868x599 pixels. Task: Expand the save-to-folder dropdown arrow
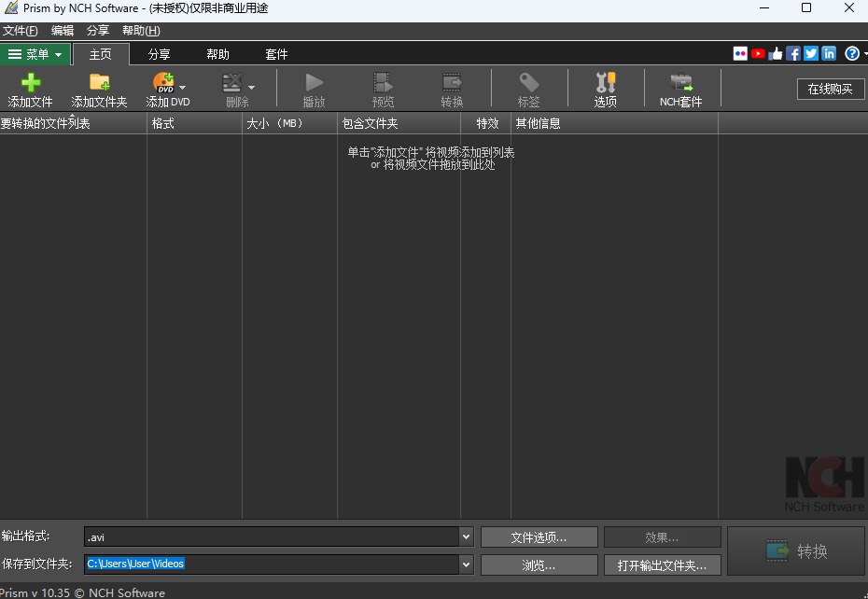pos(466,564)
